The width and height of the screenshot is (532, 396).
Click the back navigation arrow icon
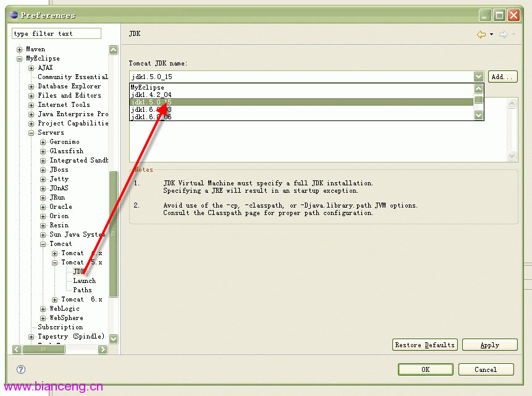(x=481, y=34)
